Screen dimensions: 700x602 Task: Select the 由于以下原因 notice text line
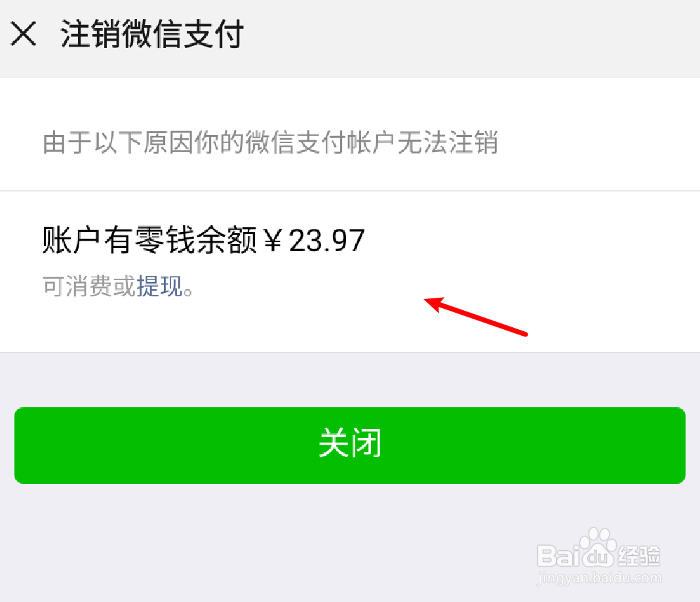pos(271,142)
